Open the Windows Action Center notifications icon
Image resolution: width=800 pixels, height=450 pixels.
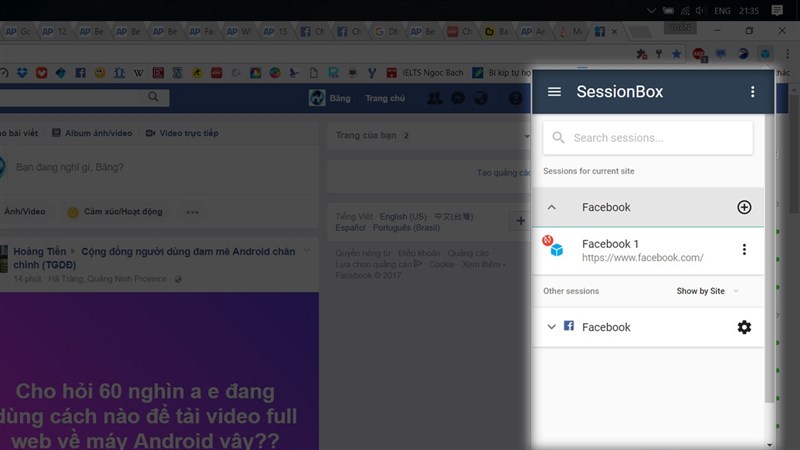tap(777, 11)
